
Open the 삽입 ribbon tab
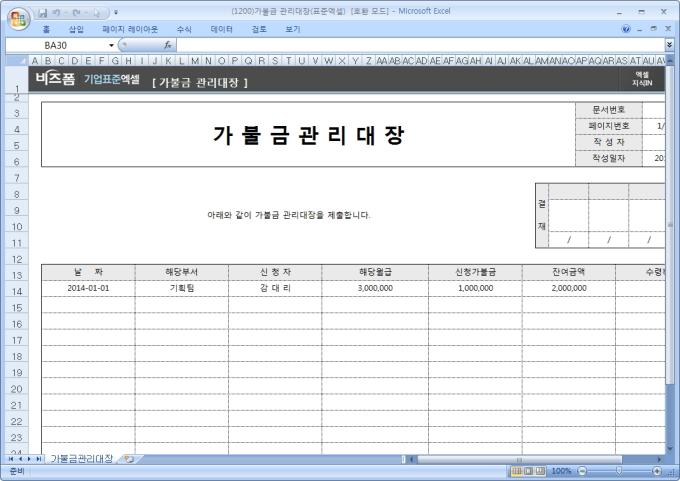pos(76,29)
